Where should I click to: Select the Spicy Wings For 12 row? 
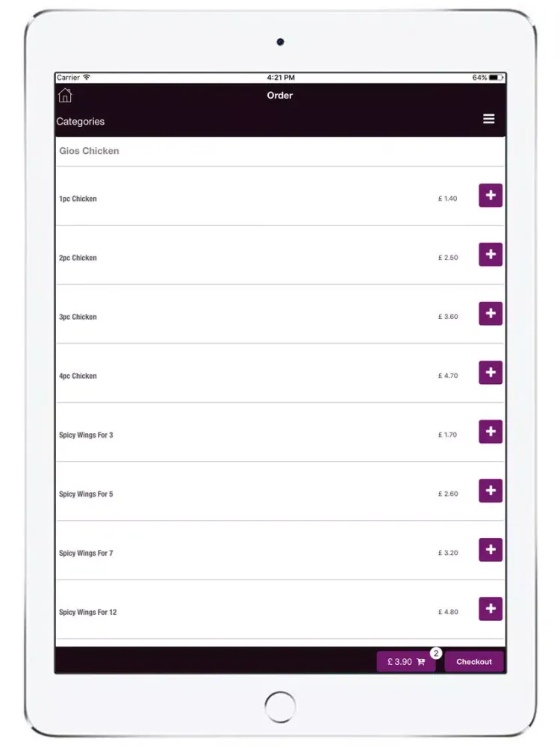[x=280, y=610]
